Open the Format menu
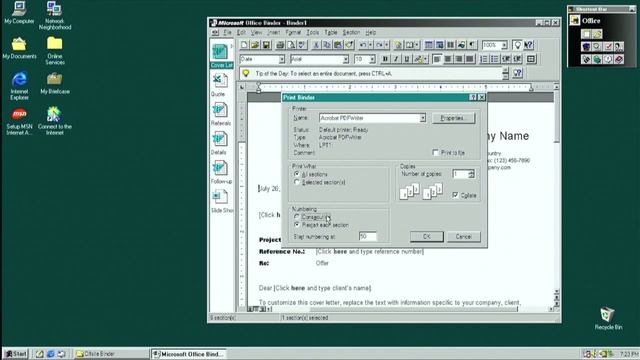This screenshot has height=360, width=640. click(293, 32)
